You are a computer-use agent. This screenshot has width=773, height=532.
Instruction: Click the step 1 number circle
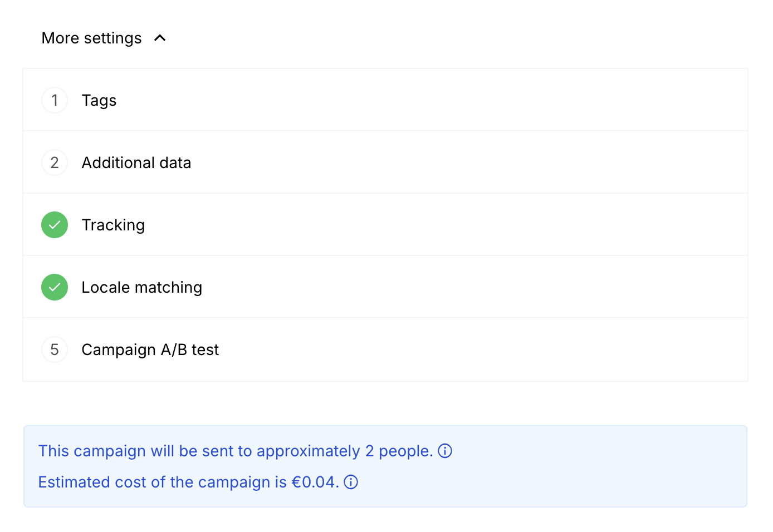pos(55,100)
